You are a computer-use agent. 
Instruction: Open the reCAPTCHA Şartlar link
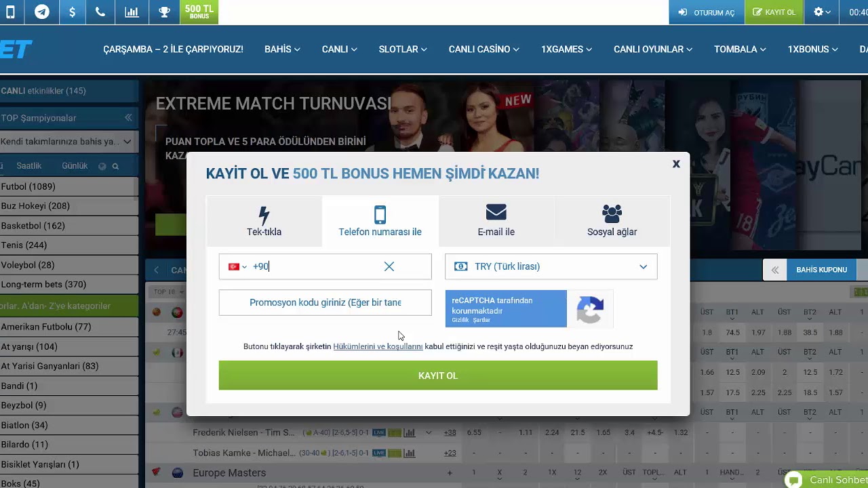coord(481,320)
